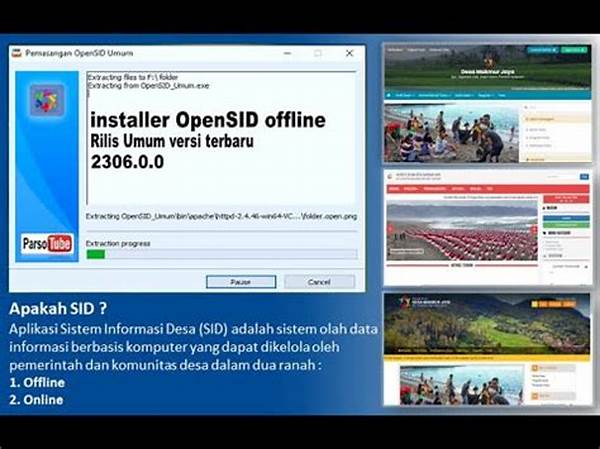
Task: Click the '2306.0.0' version text
Action: coord(127,162)
